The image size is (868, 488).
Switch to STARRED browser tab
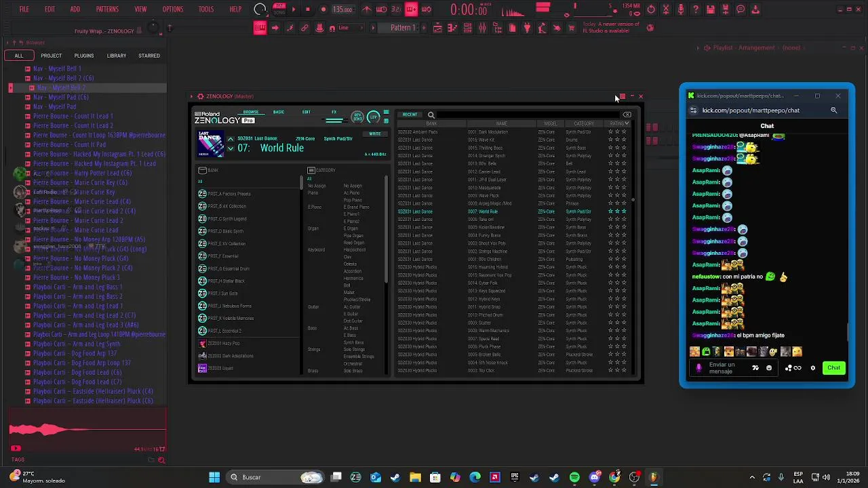coord(149,56)
